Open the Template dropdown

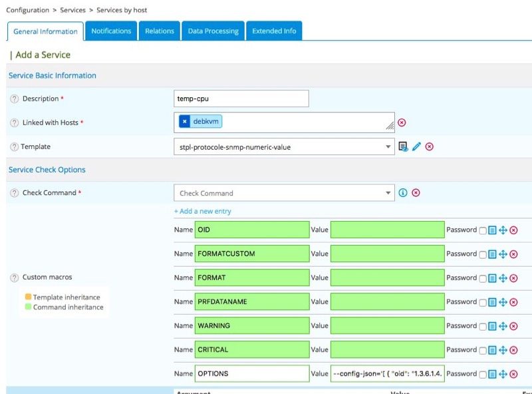tap(284, 146)
